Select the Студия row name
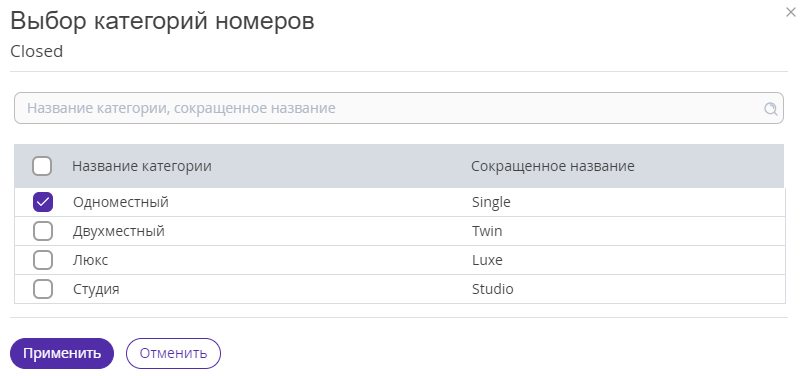Screen dimensions: 800x376 [96, 289]
